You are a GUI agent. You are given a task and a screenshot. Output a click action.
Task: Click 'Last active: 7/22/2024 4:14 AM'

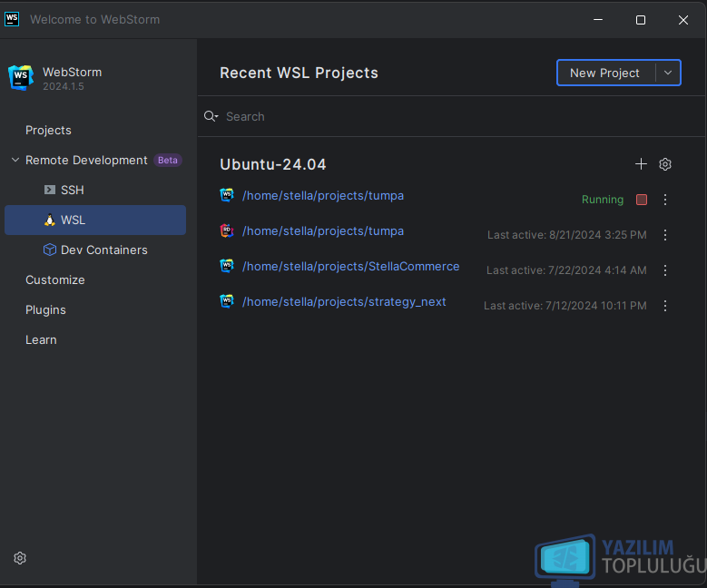pyautogui.click(x=566, y=270)
